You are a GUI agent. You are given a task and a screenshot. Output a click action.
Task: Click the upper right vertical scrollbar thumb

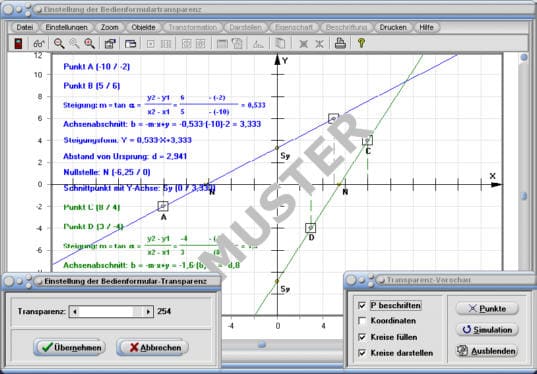524,57
